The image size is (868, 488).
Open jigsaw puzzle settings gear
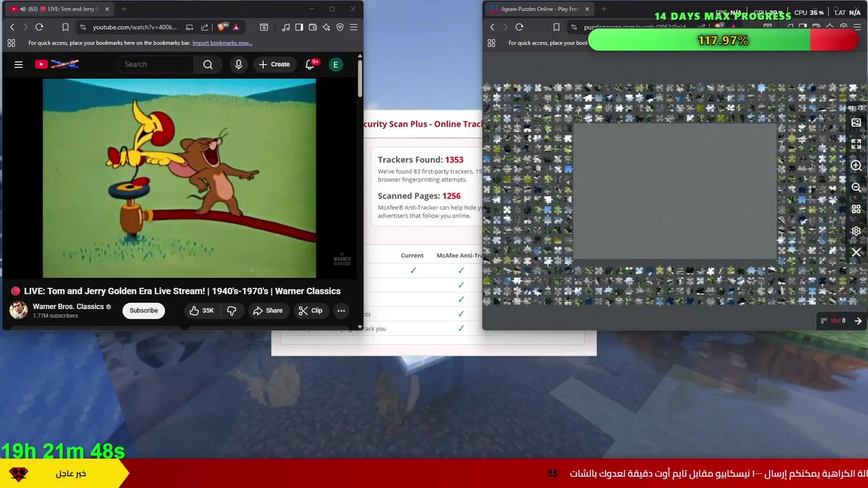856,231
